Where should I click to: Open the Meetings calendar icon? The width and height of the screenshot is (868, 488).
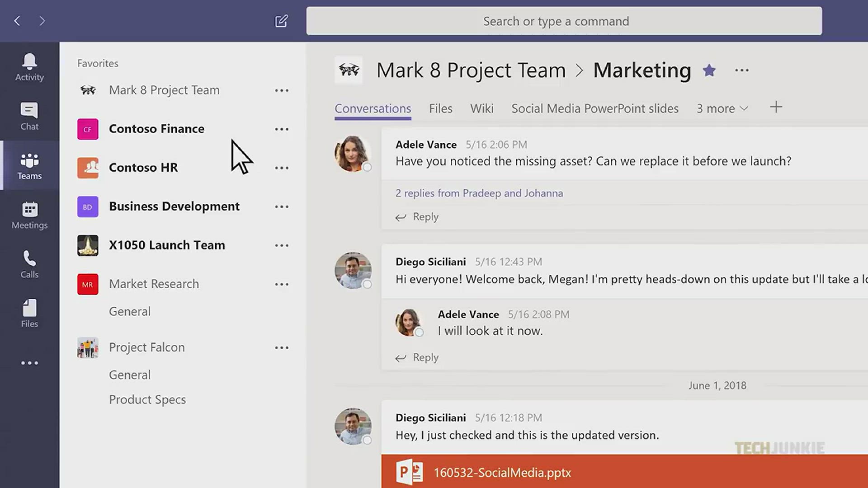click(x=29, y=215)
